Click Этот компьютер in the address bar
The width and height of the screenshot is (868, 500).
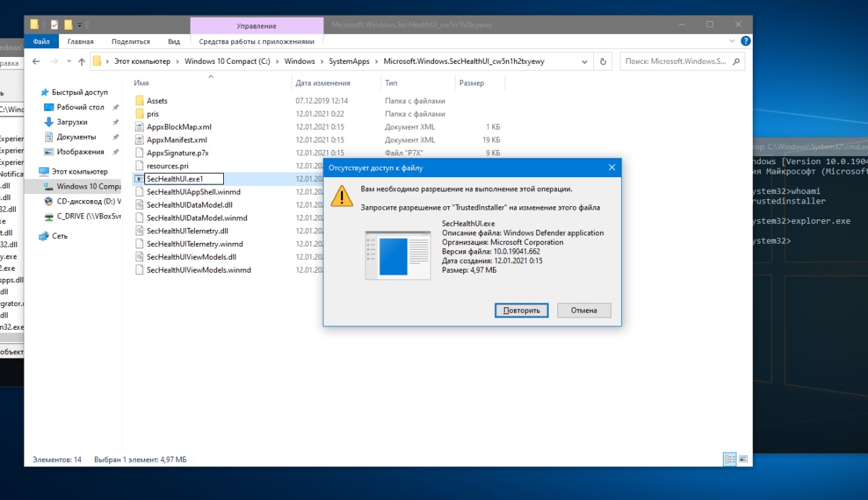[x=142, y=61]
